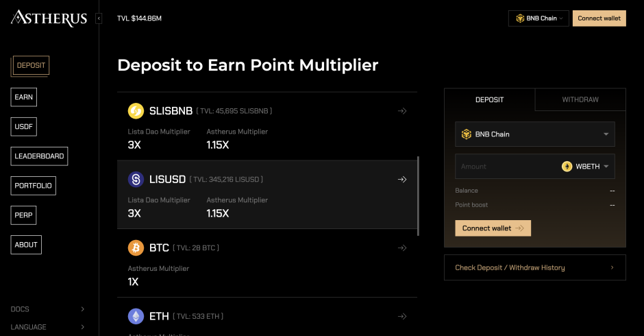Click the ETH diamond icon
Screen dimensions: 644x336
tap(136, 316)
